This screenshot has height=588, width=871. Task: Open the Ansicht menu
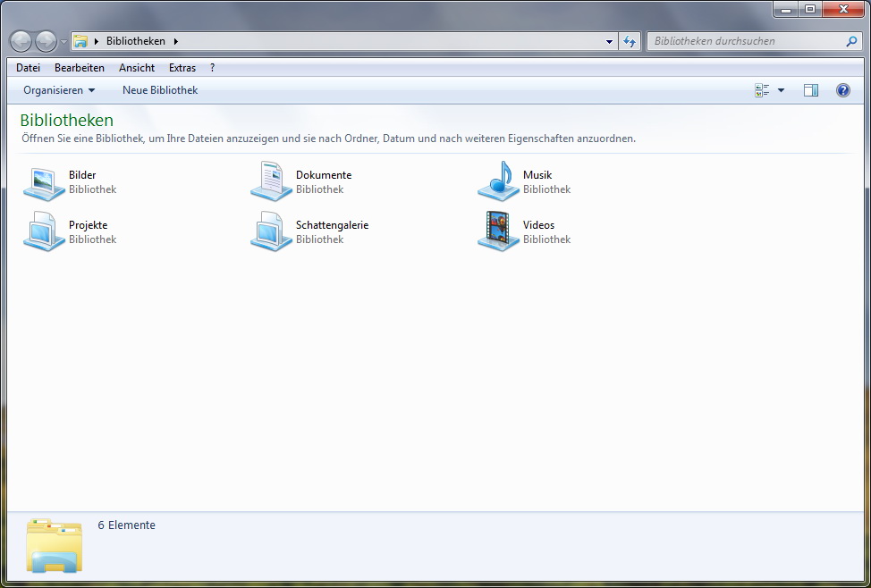click(137, 68)
